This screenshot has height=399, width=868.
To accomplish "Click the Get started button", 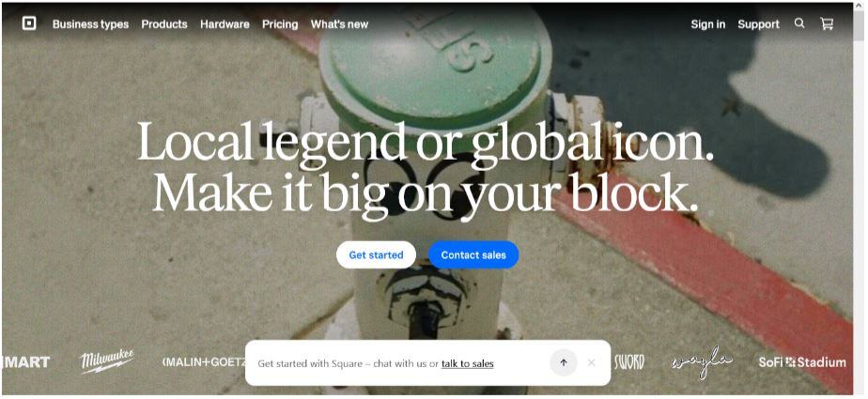I will pos(376,255).
